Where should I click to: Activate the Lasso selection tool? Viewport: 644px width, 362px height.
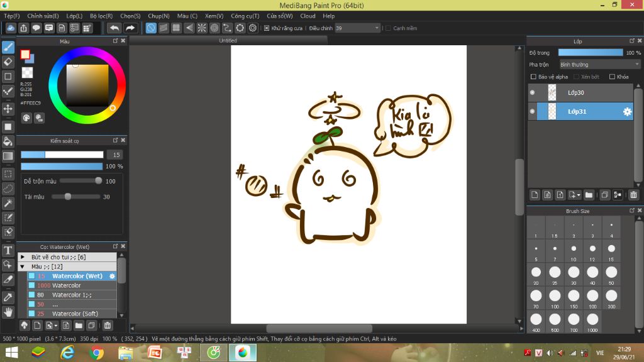pos(8,189)
